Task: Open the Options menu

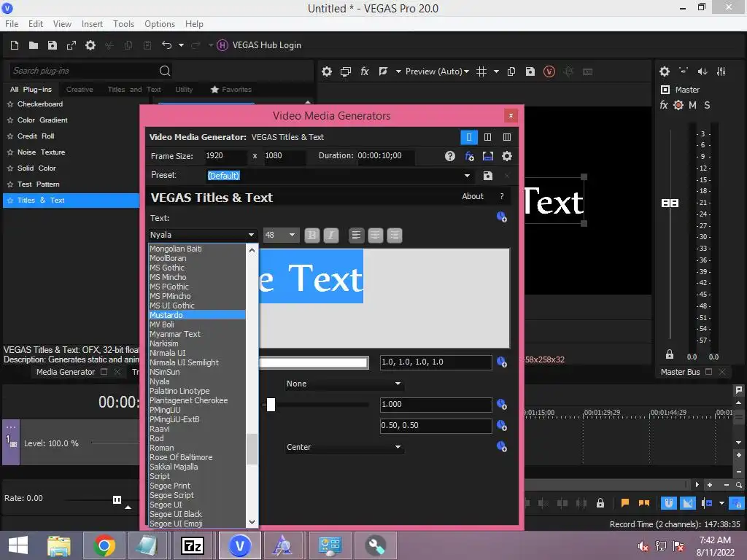Action: coord(160,24)
